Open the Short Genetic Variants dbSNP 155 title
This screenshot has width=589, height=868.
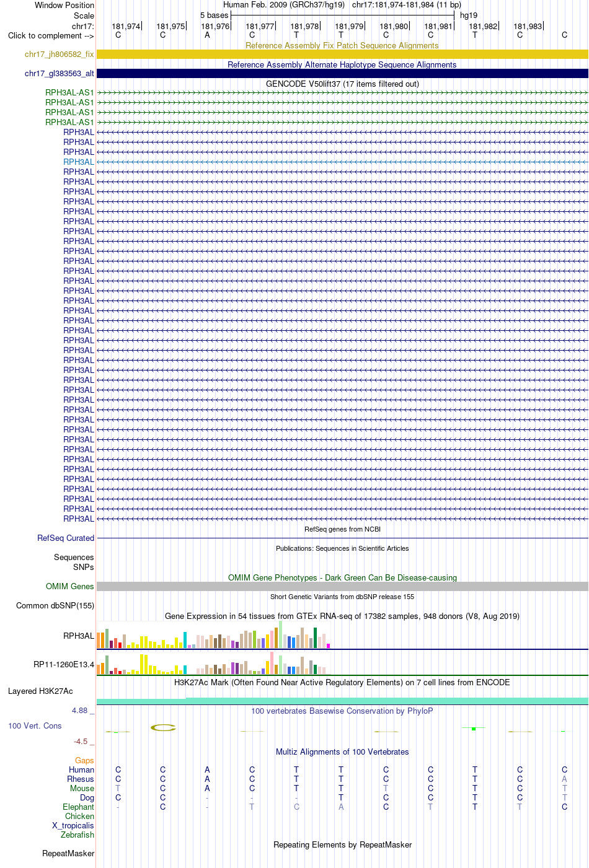click(342, 597)
